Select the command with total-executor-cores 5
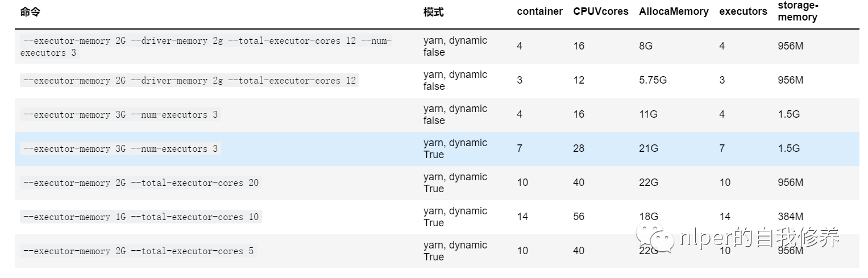Image resolution: width=868 pixels, height=278 pixels. [138, 251]
